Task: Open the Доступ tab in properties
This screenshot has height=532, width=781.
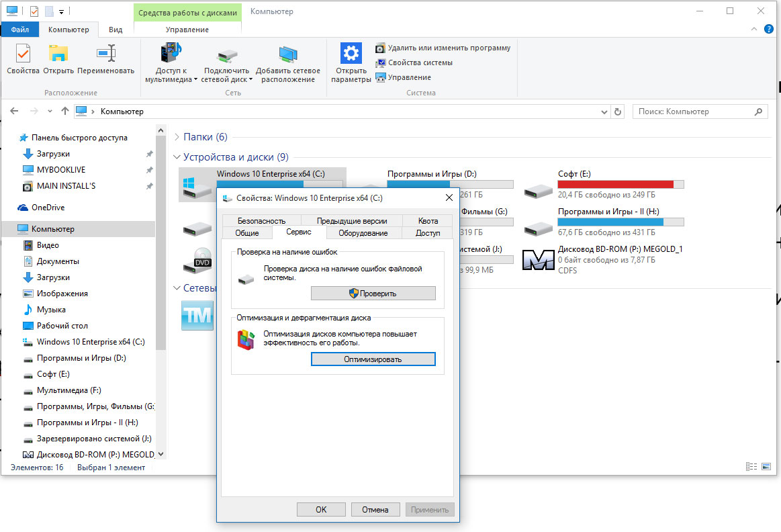Action: click(x=428, y=233)
